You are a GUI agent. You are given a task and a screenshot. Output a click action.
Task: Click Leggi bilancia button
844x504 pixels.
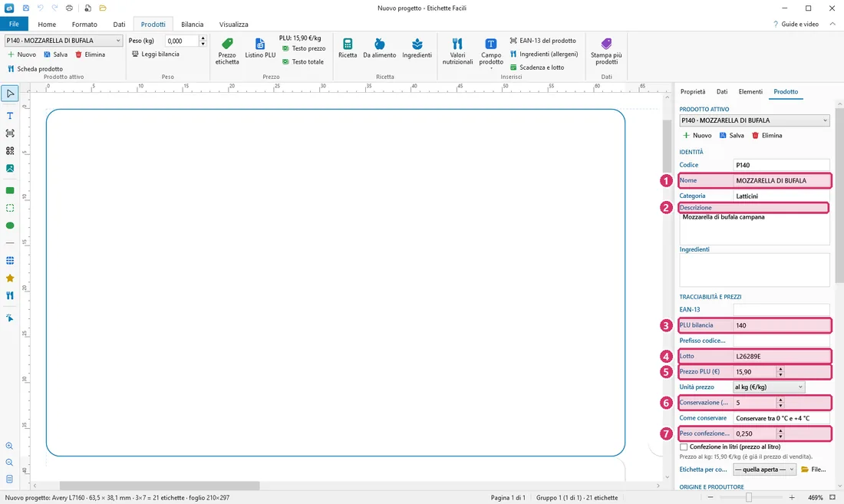pyautogui.click(x=156, y=54)
